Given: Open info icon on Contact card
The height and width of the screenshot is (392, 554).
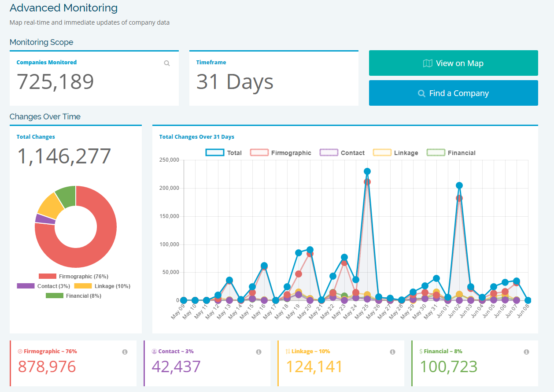Looking at the screenshot, I should [259, 352].
